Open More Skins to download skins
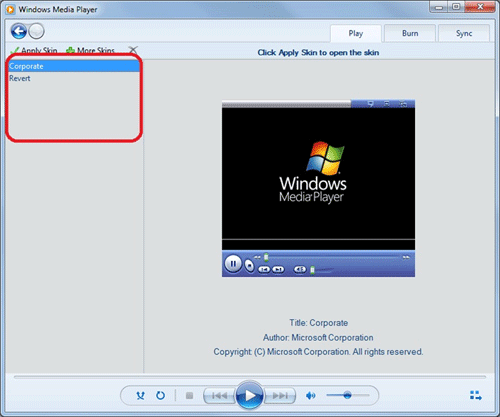 [x=90, y=51]
